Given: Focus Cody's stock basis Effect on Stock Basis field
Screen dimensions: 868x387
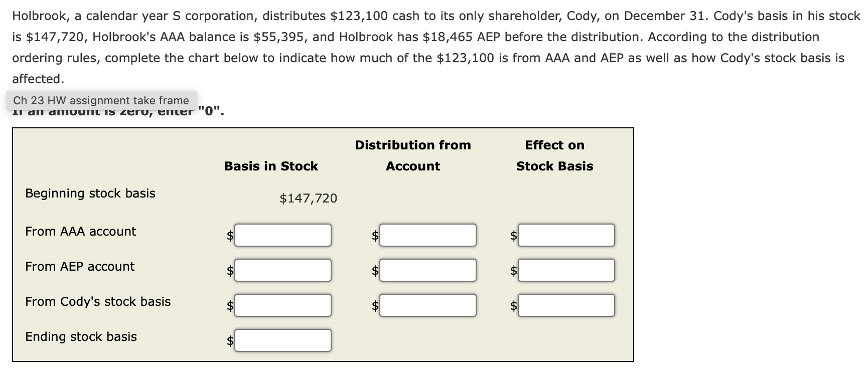Looking at the screenshot, I should point(566,305).
